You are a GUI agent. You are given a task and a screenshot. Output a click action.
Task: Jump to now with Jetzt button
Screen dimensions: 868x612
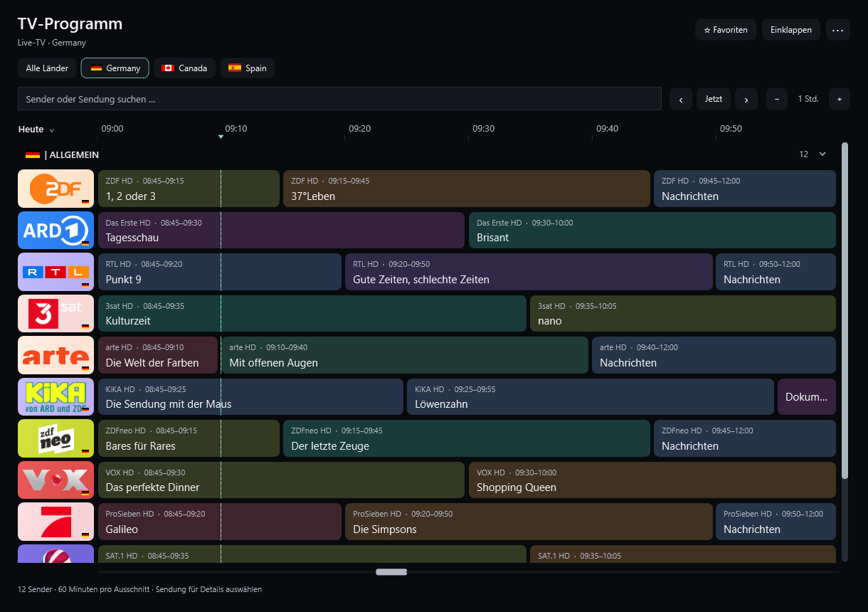pos(714,99)
